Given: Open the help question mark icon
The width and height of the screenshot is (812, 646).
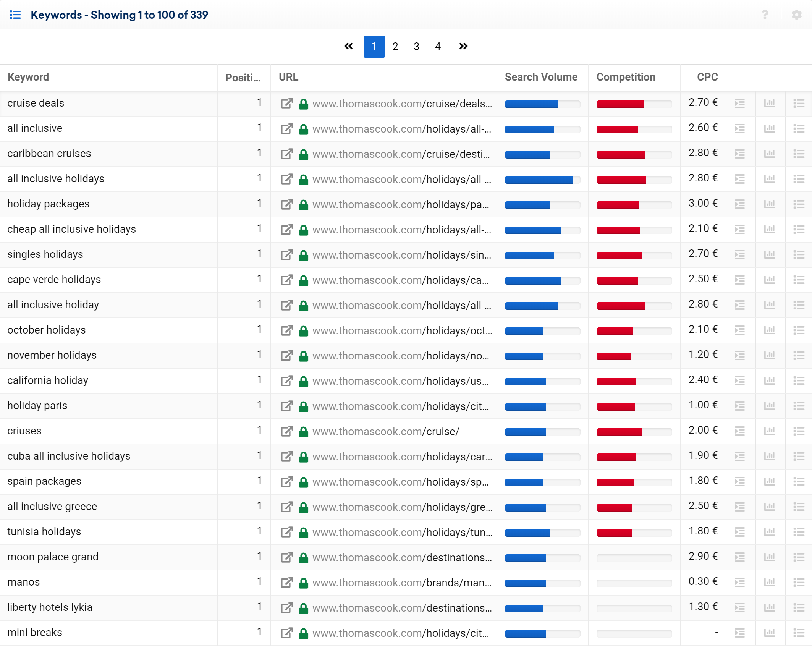Looking at the screenshot, I should pyautogui.click(x=765, y=15).
